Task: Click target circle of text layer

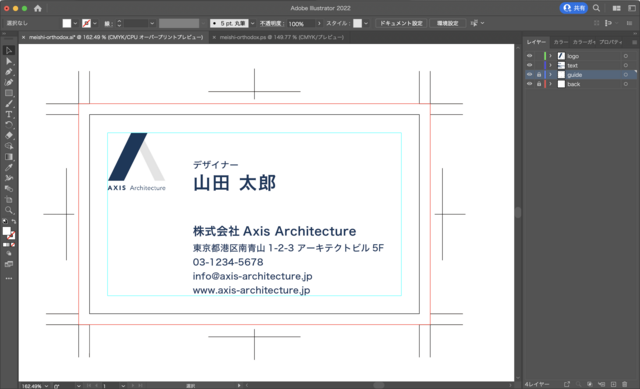Action: coord(625,65)
